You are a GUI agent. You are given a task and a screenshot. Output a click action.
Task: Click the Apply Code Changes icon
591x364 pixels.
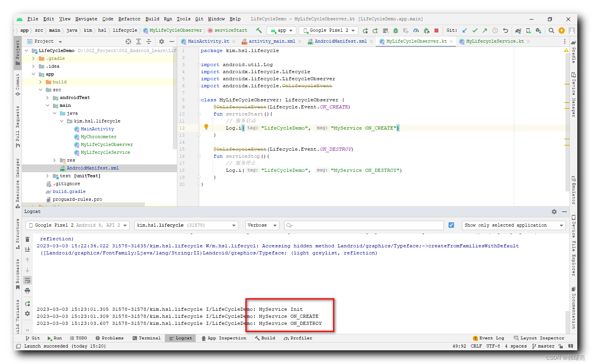[386, 31]
